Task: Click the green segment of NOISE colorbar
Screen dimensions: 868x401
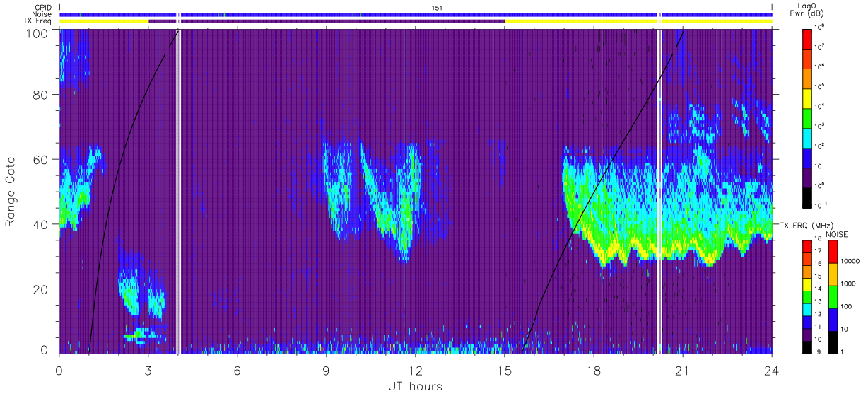Action: tap(833, 296)
